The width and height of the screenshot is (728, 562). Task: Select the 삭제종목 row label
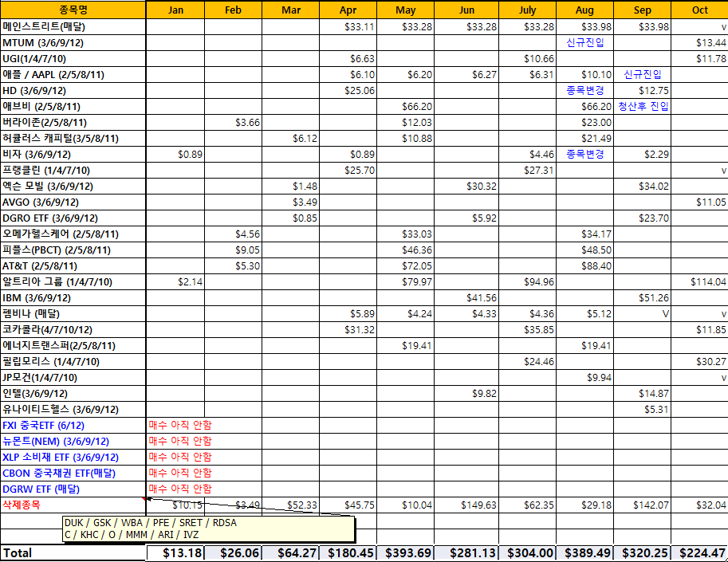point(73,505)
